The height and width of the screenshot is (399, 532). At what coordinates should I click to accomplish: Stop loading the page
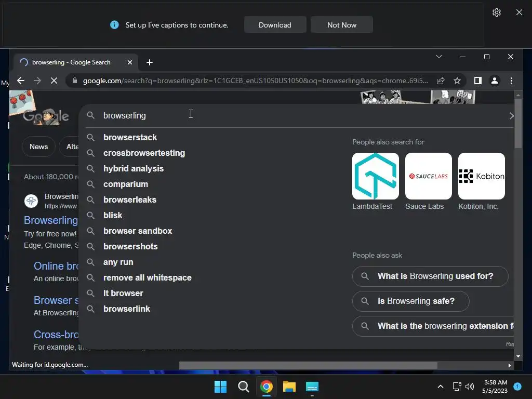[54, 81]
